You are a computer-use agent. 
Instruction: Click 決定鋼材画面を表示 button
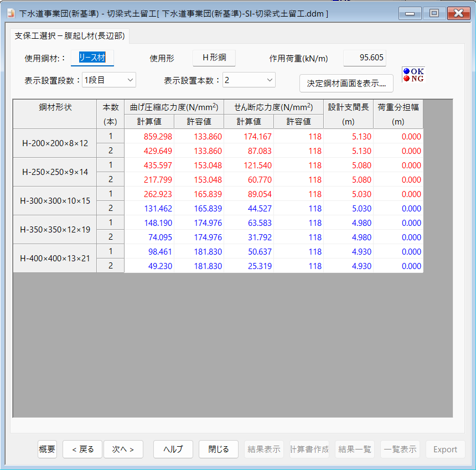pos(346,84)
